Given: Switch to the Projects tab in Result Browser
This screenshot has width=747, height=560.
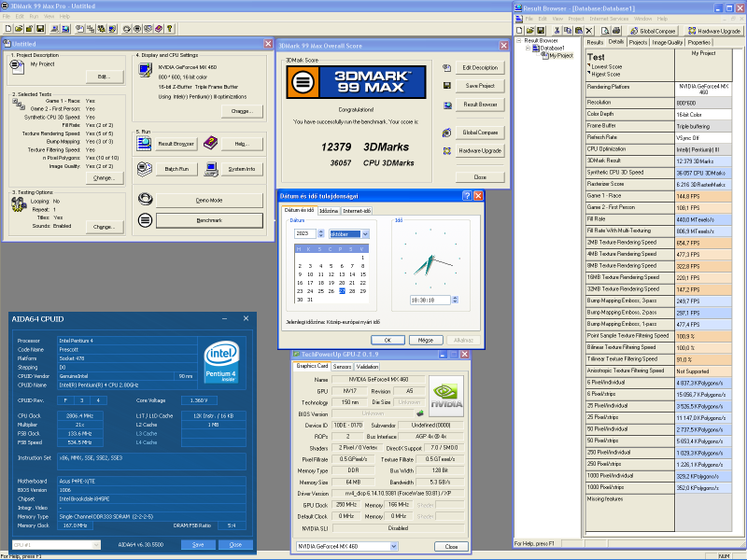Looking at the screenshot, I should click(x=639, y=42).
